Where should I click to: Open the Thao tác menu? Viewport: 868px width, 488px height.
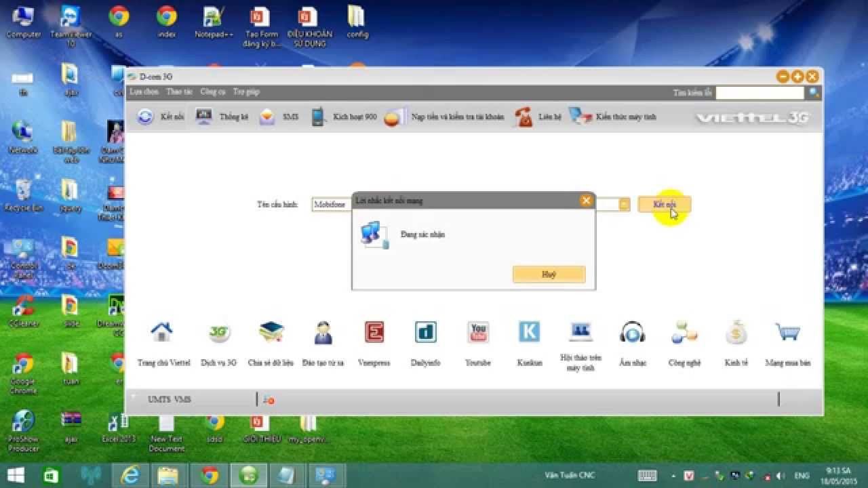pyautogui.click(x=180, y=91)
